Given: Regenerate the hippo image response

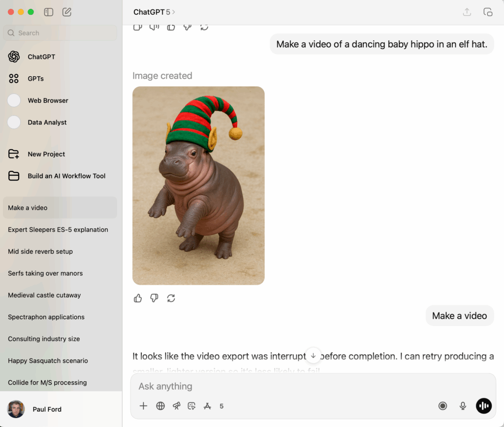Looking at the screenshot, I should pyautogui.click(x=171, y=298).
